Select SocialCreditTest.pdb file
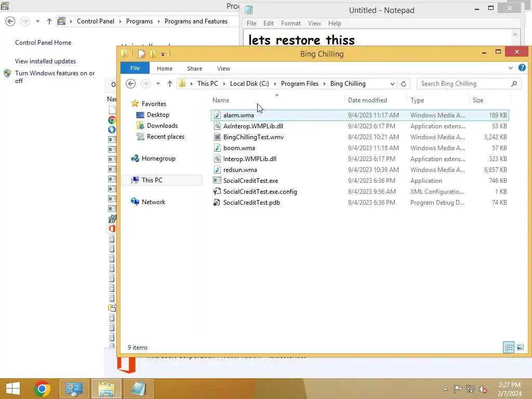This screenshot has height=399, width=532. (x=360, y=203)
